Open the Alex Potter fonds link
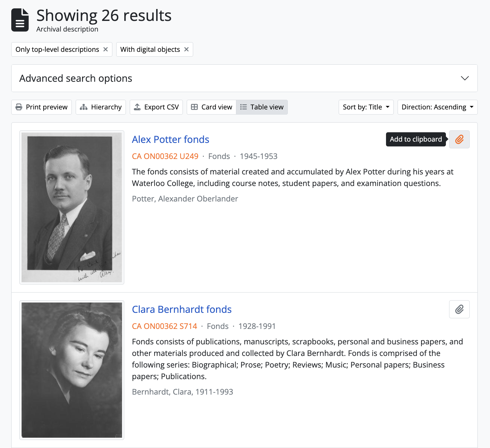The image size is (490, 448). [170, 139]
